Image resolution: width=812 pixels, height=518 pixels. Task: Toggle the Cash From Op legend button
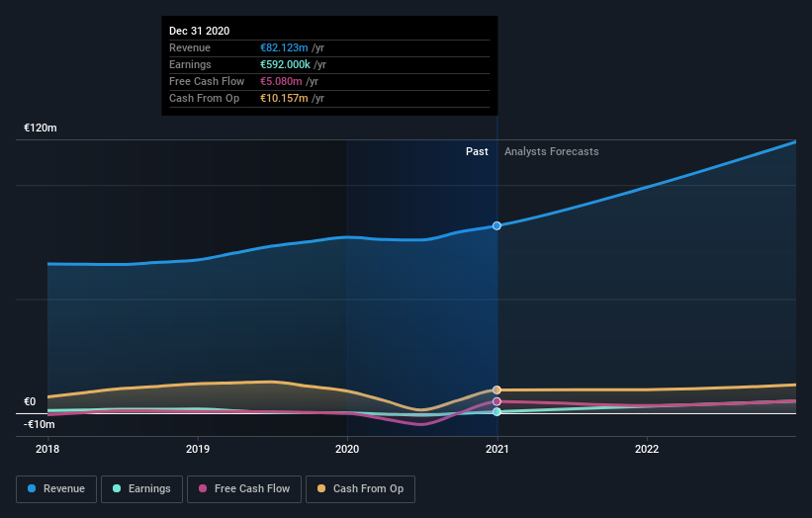360,489
